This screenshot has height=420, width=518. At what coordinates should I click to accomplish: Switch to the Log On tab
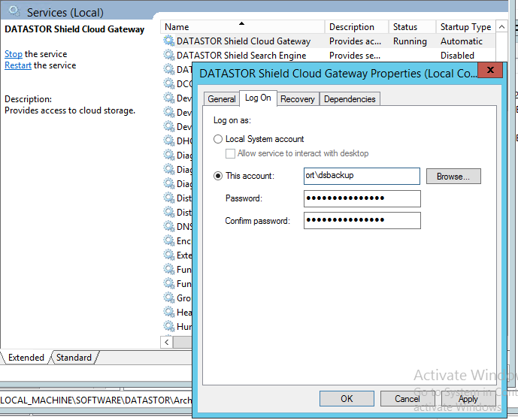tap(258, 98)
